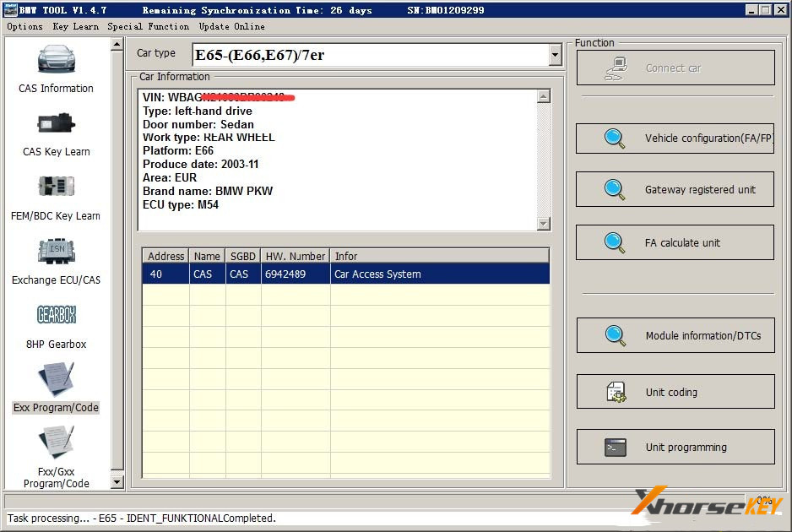Image resolution: width=792 pixels, height=532 pixels.
Task: Sort by Address column header
Action: tap(165, 256)
